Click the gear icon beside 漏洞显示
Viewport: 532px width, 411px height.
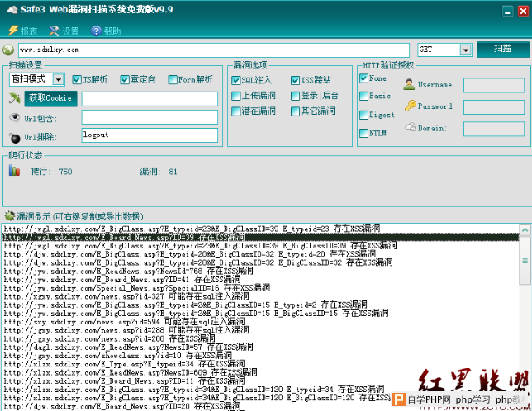point(10,215)
